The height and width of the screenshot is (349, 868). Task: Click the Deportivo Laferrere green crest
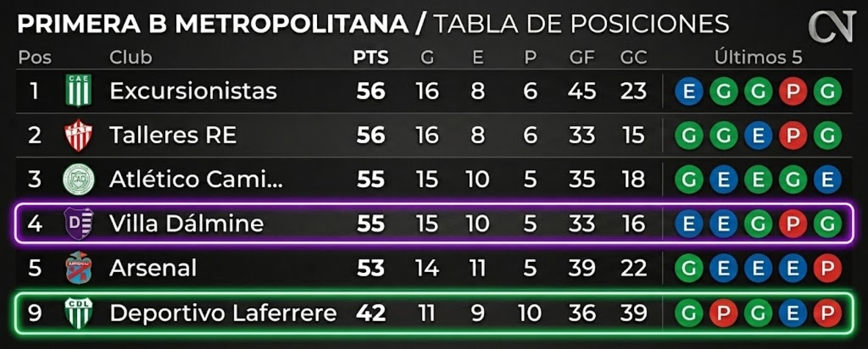coord(78,312)
